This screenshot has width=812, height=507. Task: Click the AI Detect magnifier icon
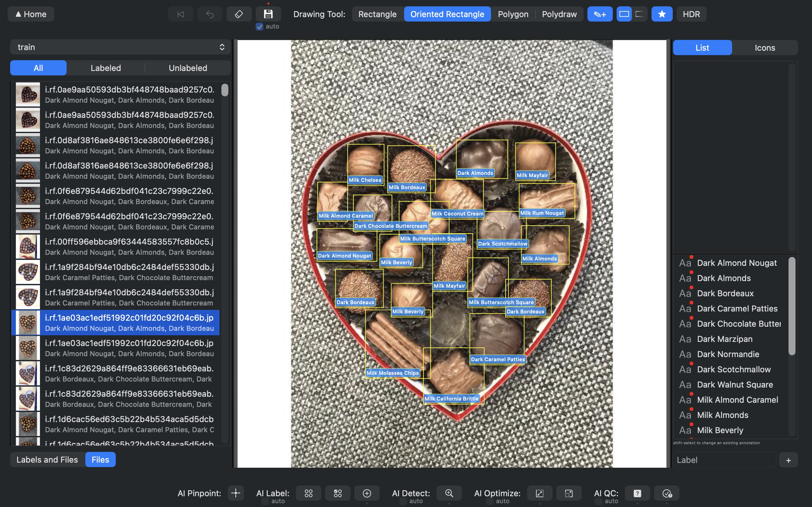[x=449, y=493]
